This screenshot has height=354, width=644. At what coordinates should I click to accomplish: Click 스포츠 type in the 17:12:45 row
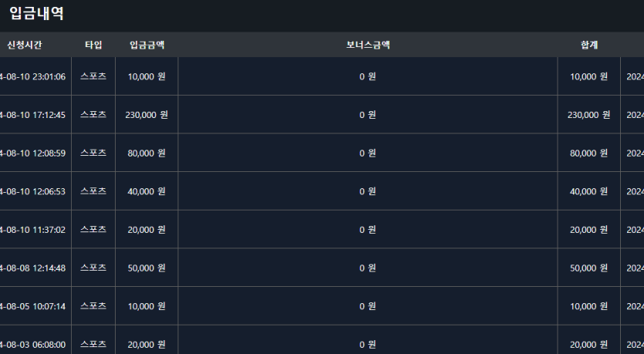93,115
